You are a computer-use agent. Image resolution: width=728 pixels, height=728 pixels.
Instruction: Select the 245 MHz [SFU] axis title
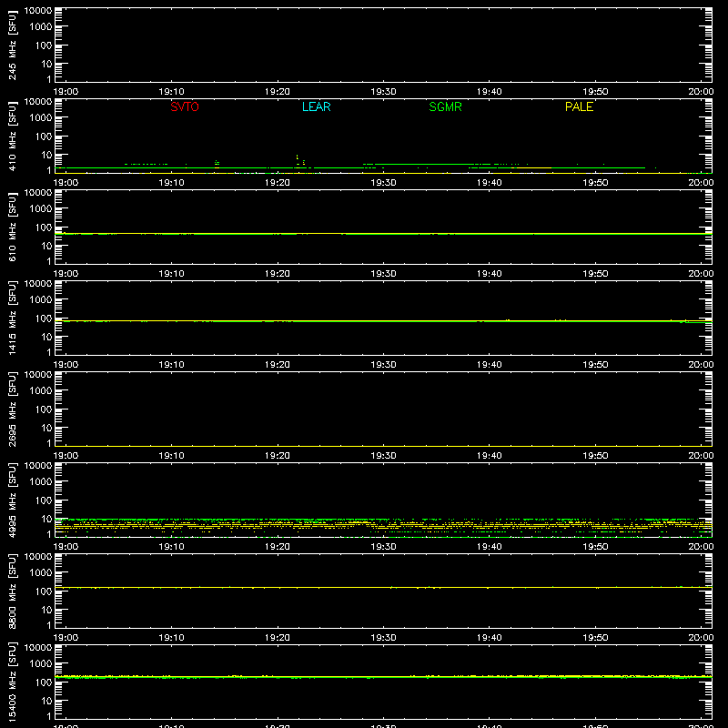point(12,45)
